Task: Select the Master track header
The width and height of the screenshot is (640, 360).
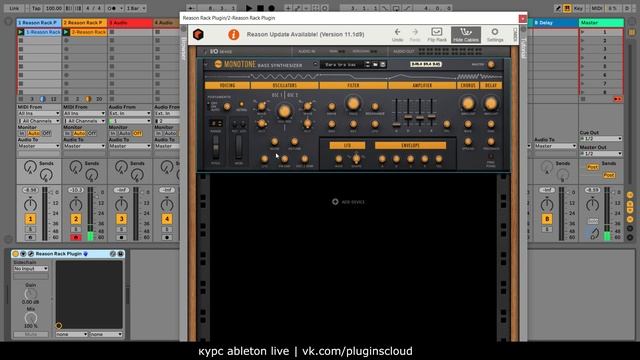Action: 601,23
